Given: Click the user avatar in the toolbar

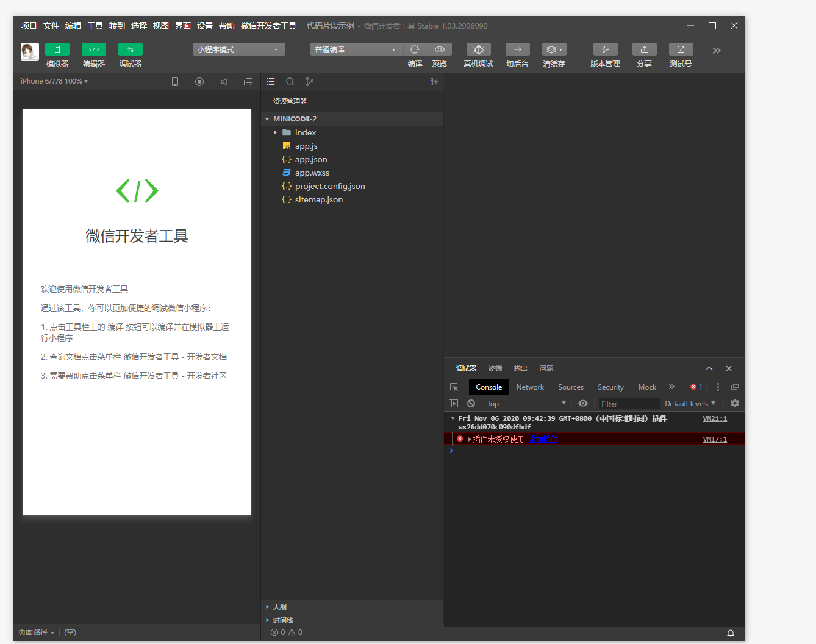Looking at the screenshot, I should (30, 52).
